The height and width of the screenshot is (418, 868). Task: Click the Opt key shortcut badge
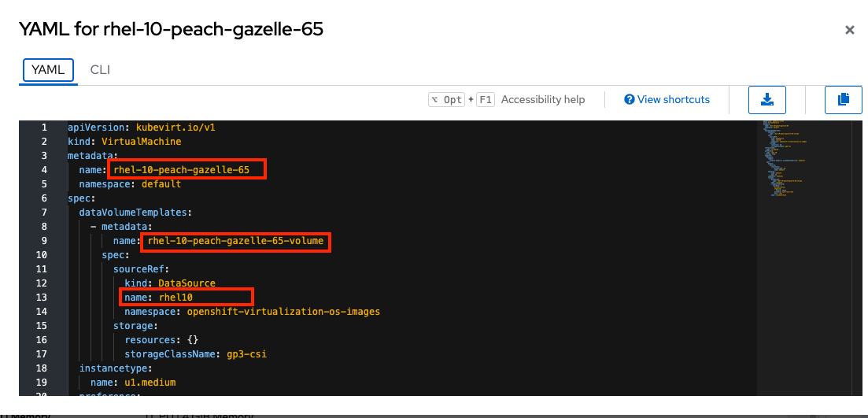447,100
